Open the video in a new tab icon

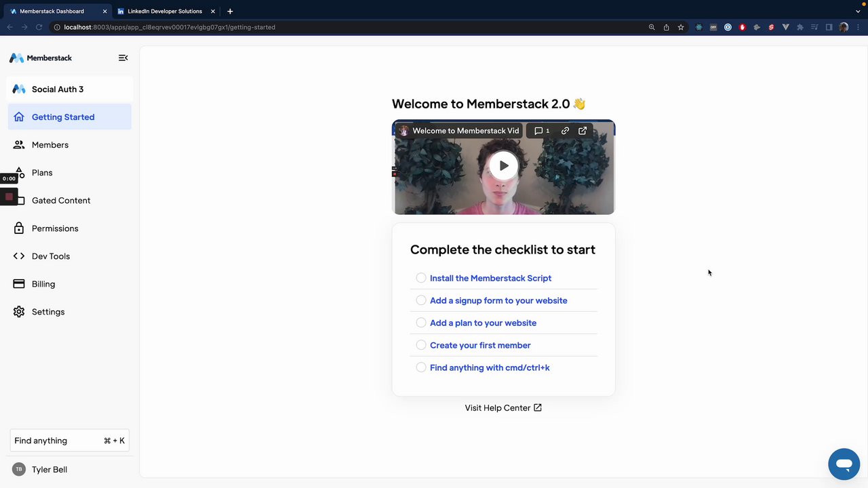[583, 131]
